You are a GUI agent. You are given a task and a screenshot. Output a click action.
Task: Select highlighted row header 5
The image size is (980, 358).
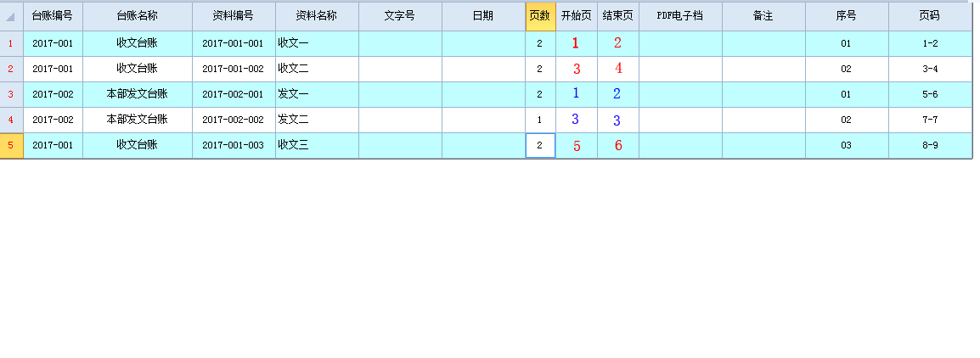tap(11, 146)
